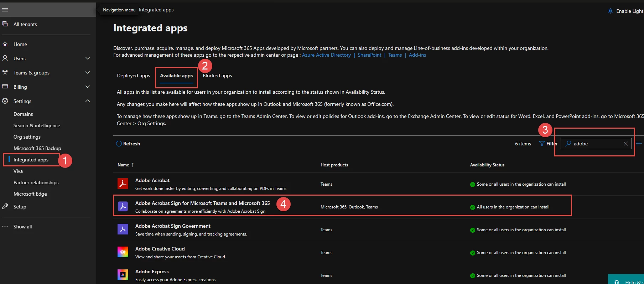Open Microsoft 365 Backup
This screenshot has height=284, width=644.
37,148
